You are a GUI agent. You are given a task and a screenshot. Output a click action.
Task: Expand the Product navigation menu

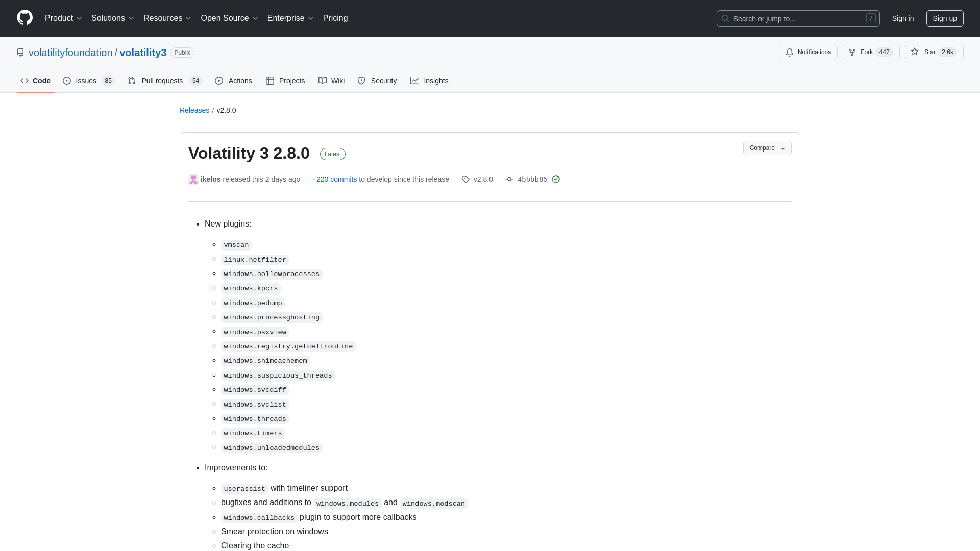[64, 18]
